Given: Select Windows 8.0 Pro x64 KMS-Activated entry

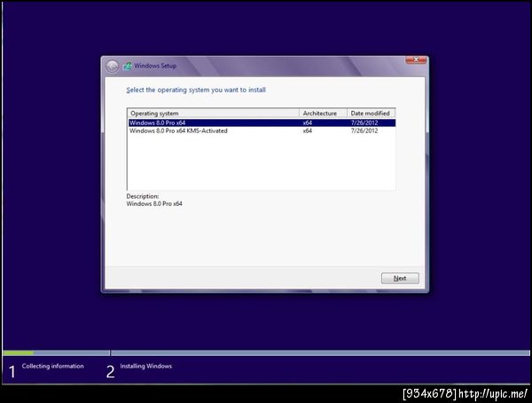Looking at the screenshot, I should point(262,130).
